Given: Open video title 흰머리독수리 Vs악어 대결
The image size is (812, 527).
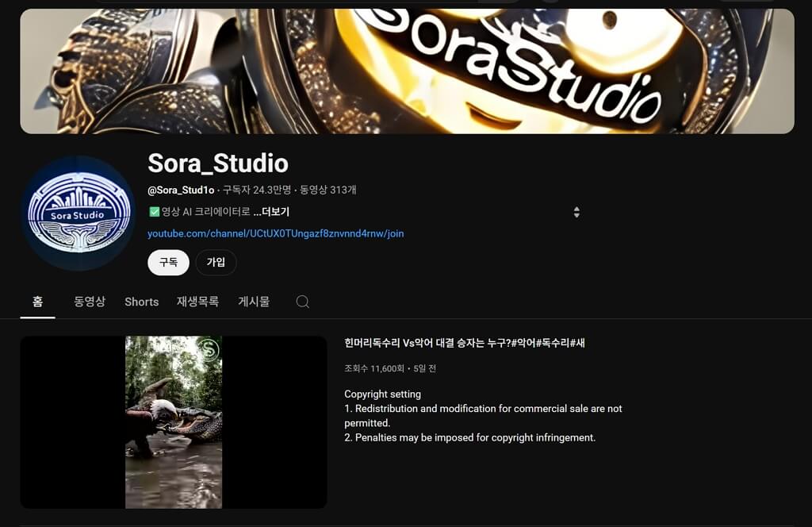Looking at the screenshot, I should point(465,343).
